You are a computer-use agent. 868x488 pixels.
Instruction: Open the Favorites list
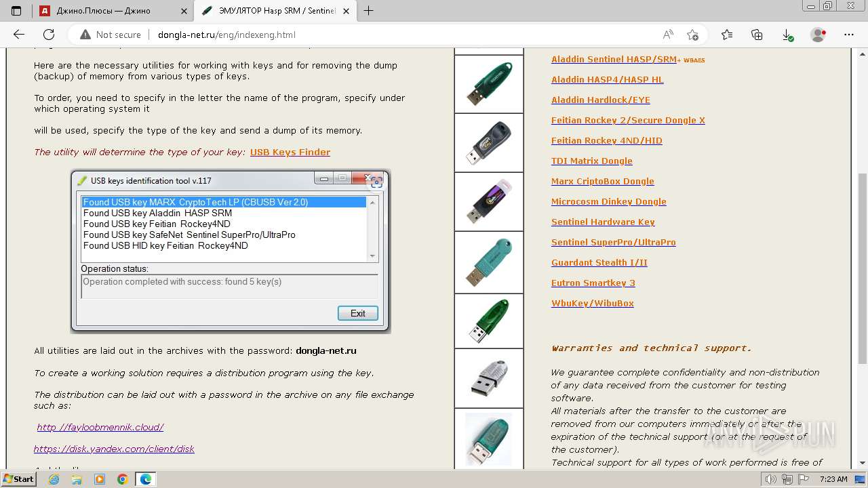727,35
